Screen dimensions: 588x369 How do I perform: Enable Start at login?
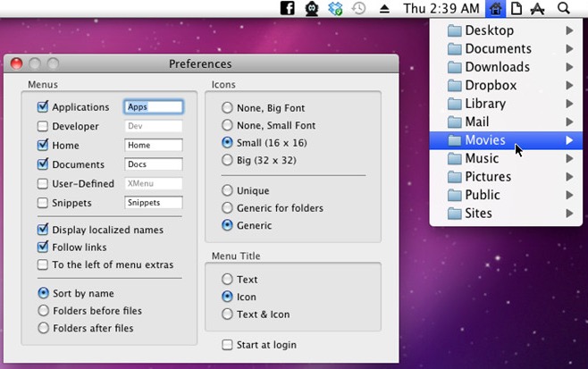[x=227, y=345]
